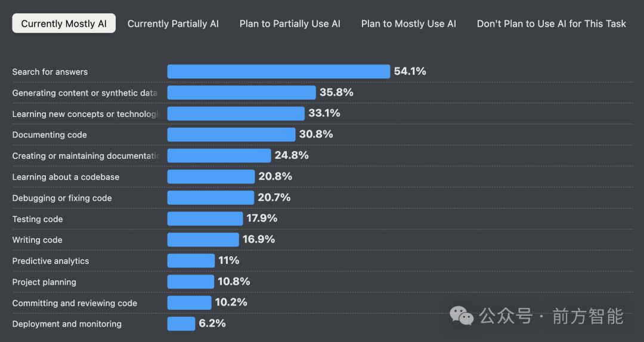This screenshot has width=644, height=342.
Task: Click the bar showing 24.8%
Action: pyautogui.click(x=219, y=156)
